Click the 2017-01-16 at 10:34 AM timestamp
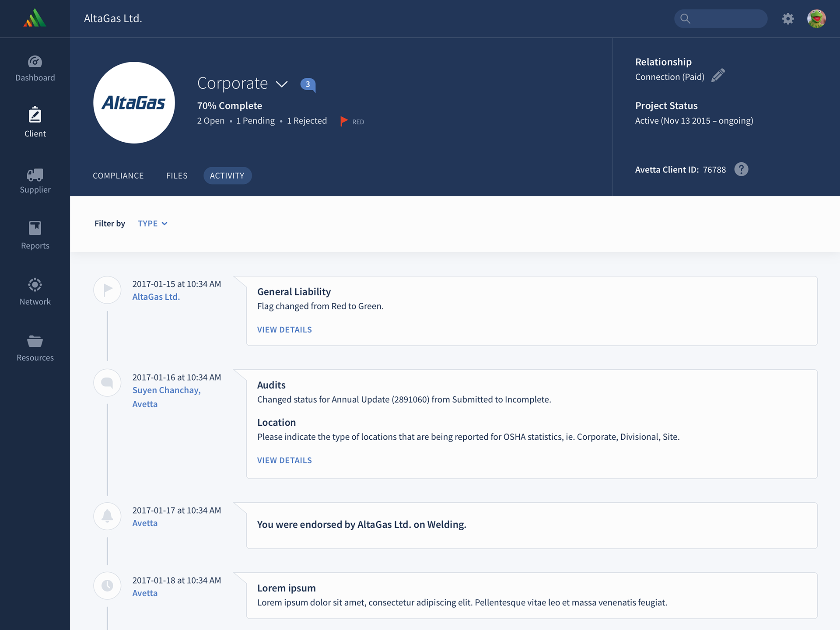Image resolution: width=840 pixels, height=630 pixels. click(x=177, y=378)
